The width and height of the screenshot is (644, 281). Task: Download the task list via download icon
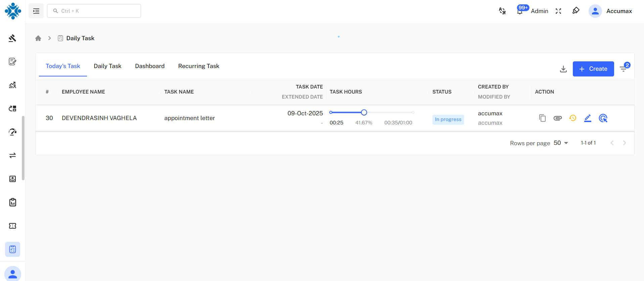coord(563,69)
